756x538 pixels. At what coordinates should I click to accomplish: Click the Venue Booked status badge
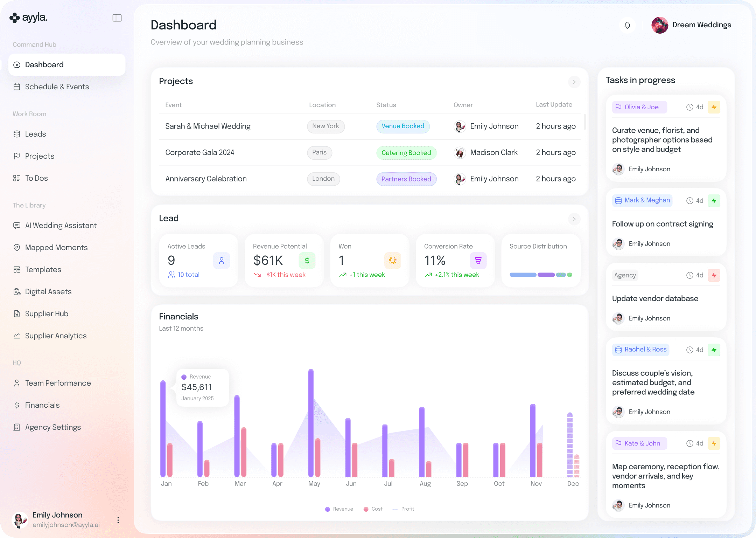(403, 126)
